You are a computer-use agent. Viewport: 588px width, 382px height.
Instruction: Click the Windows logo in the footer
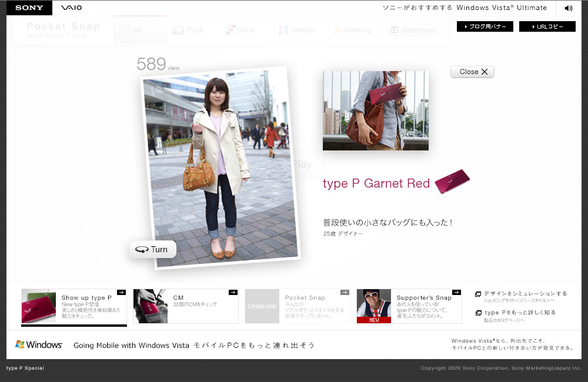click(39, 344)
